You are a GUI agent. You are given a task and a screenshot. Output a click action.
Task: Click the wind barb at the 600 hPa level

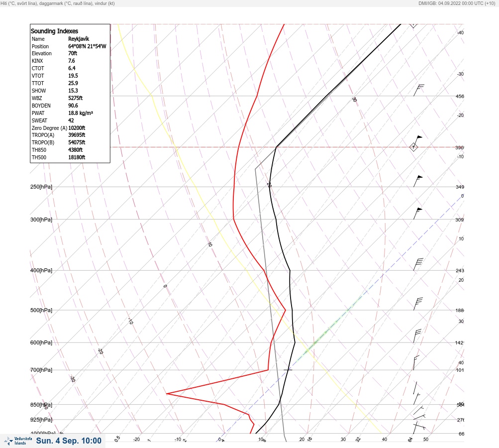click(x=417, y=336)
